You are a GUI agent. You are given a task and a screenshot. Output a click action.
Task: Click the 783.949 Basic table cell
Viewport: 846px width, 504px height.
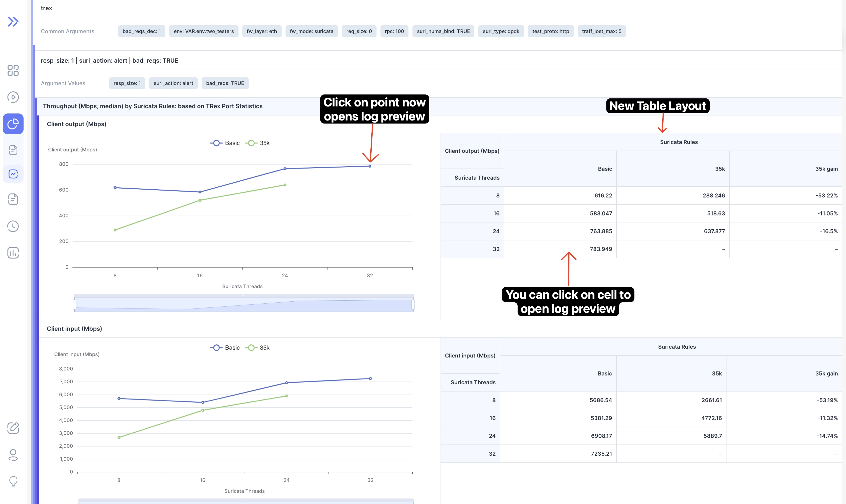click(x=601, y=249)
